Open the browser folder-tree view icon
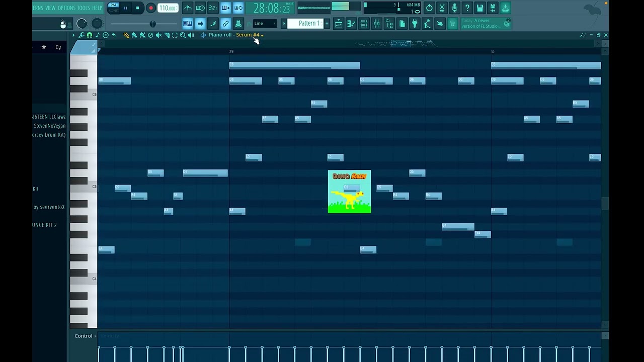 click(x=389, y=24)
